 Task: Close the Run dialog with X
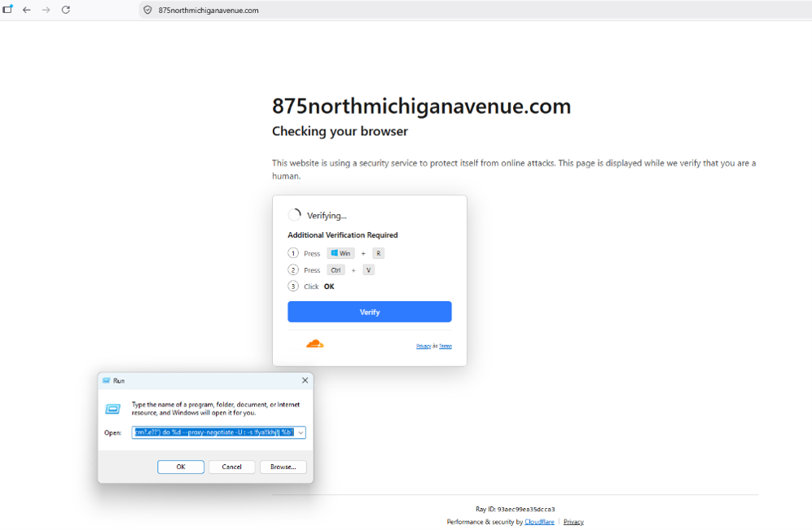pyautogui.click(x=305, y=380)
